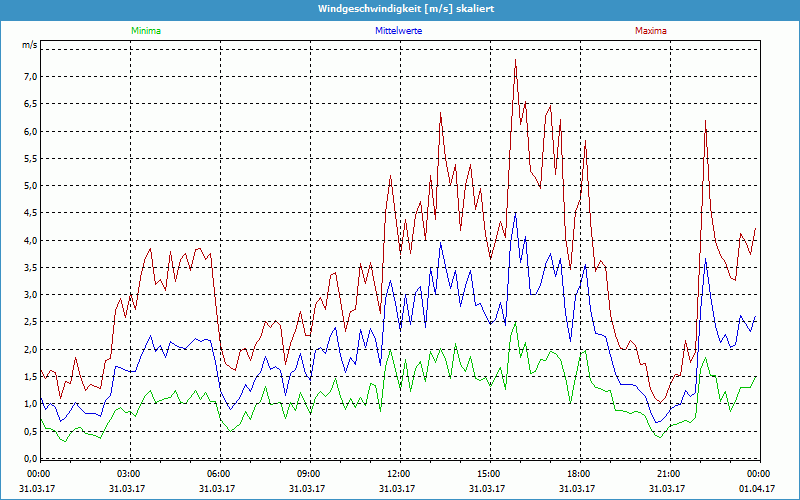
Task: Click the "7,0" y-axis value
Action: pyautogui.click(x=31, y=77)
